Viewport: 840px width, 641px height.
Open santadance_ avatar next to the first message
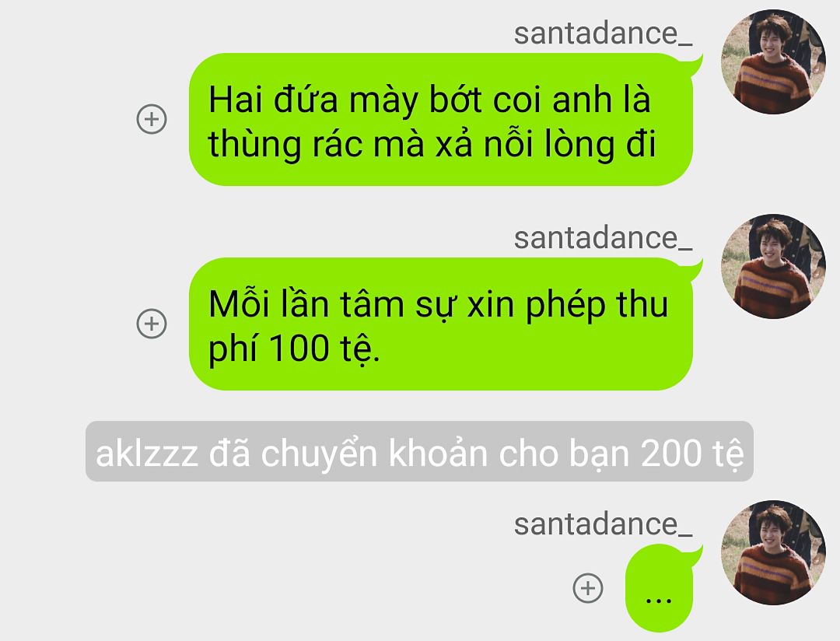[x=773, y=61]
